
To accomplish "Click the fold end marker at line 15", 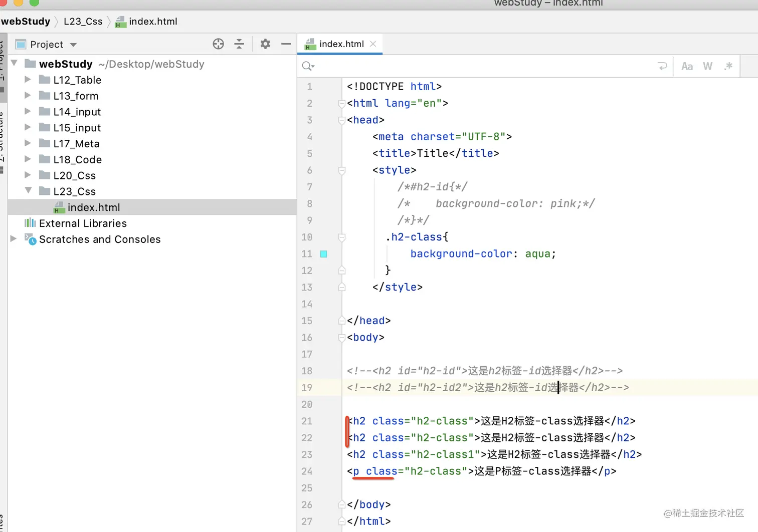I will (342, 321).
